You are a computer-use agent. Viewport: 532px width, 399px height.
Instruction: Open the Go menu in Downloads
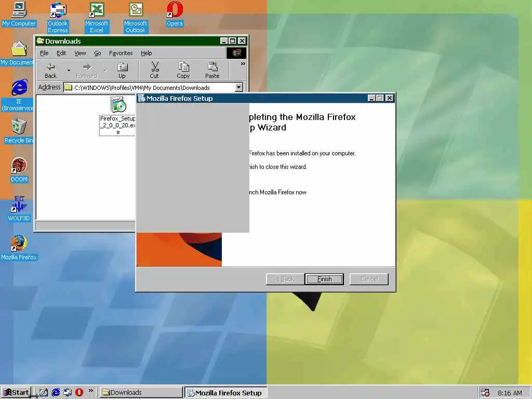tap(97, 54)
